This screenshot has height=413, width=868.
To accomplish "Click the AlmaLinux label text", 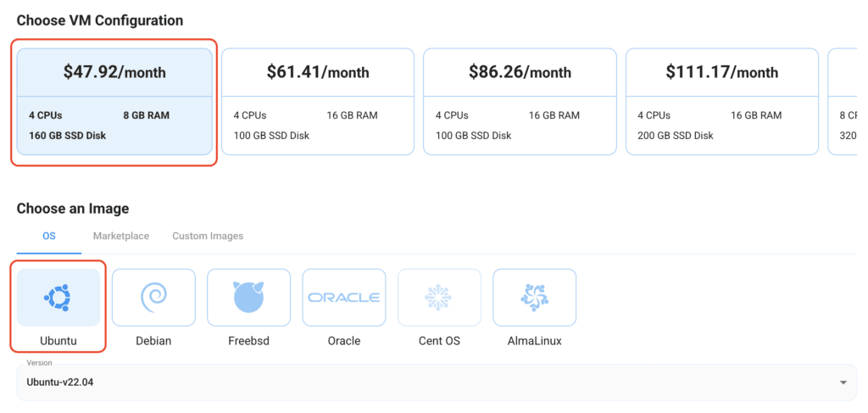I will click(x=534, y=341).
